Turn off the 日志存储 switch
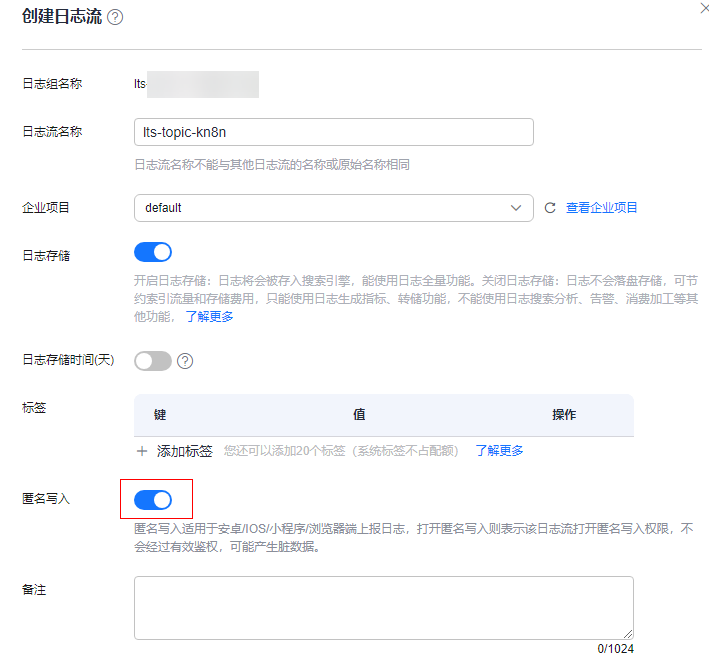Image resolution: width=709 pixels, height=663 pixels. 153,252
